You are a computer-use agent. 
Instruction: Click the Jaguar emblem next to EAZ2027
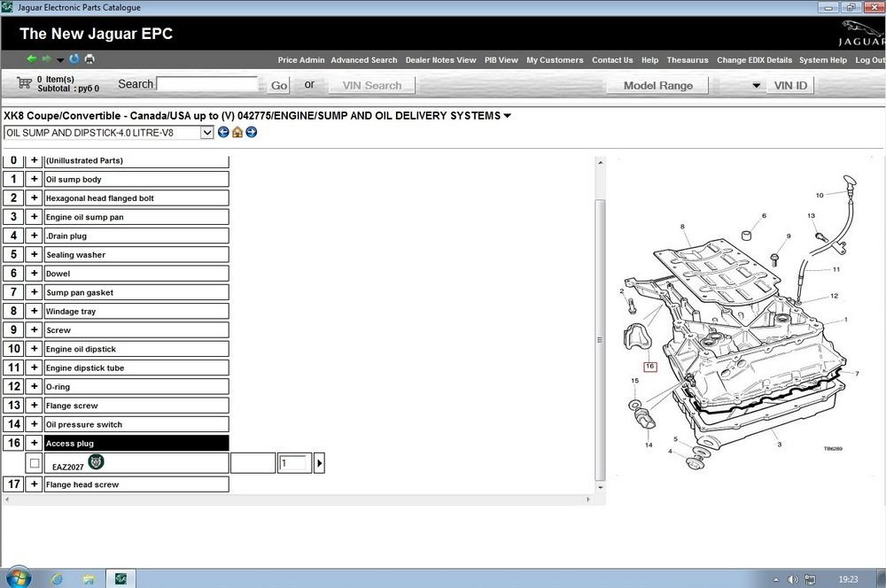coord(97,461)
